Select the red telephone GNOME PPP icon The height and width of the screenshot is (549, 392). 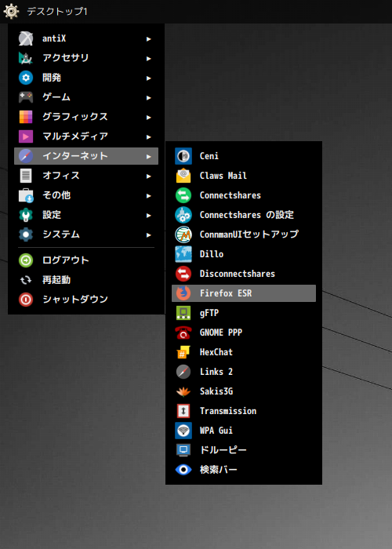coord(183,333)
